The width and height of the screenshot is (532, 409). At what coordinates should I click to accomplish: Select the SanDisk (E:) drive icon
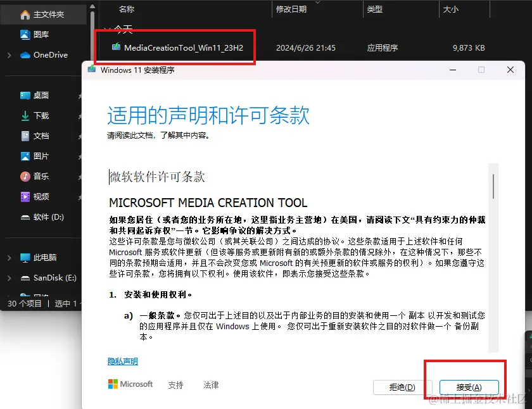tap(25, 279)
